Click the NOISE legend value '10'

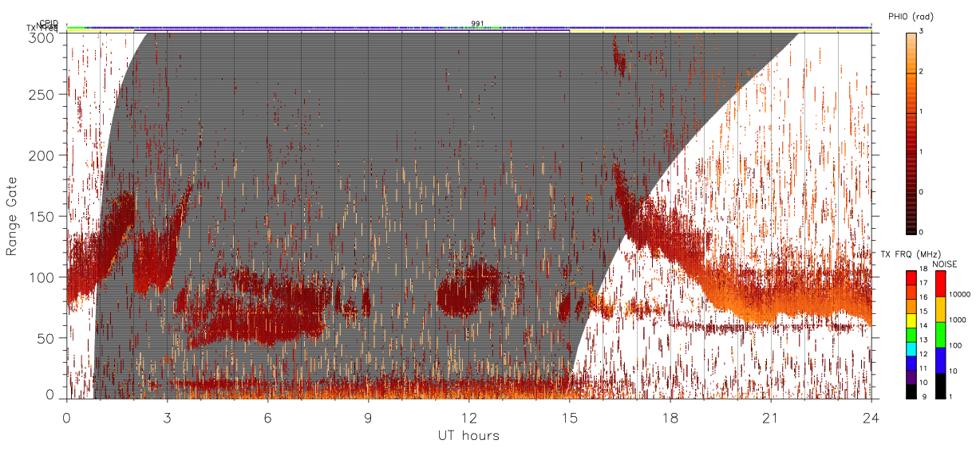point(954,371)
